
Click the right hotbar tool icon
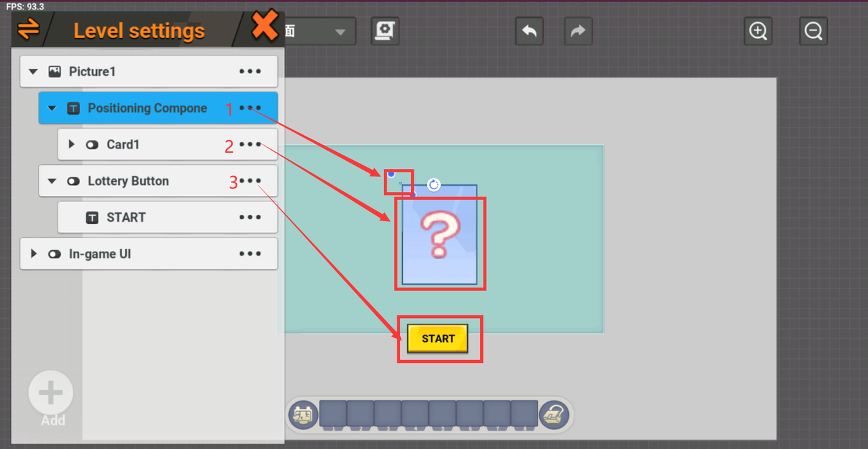554,414
